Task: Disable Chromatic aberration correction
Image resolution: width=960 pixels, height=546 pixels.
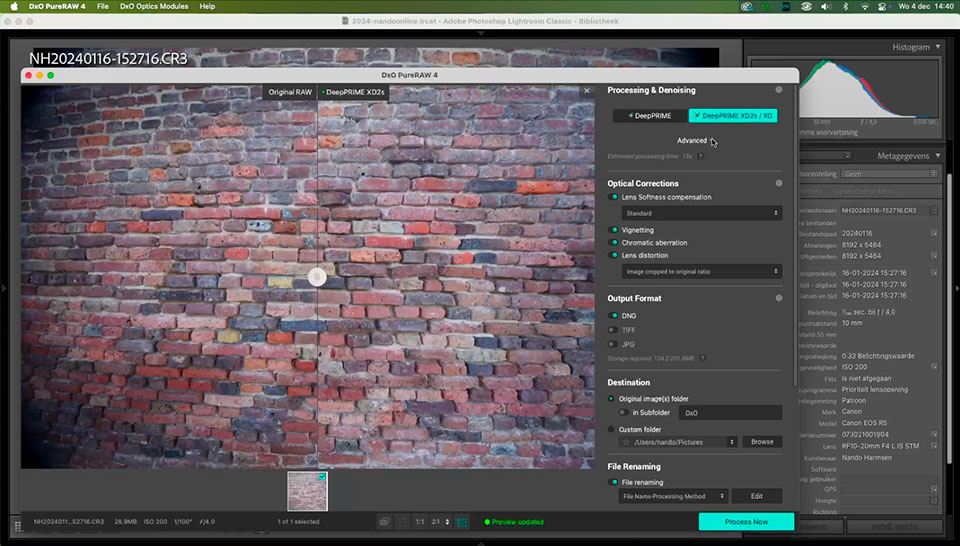Action: (x=613, y=243)
